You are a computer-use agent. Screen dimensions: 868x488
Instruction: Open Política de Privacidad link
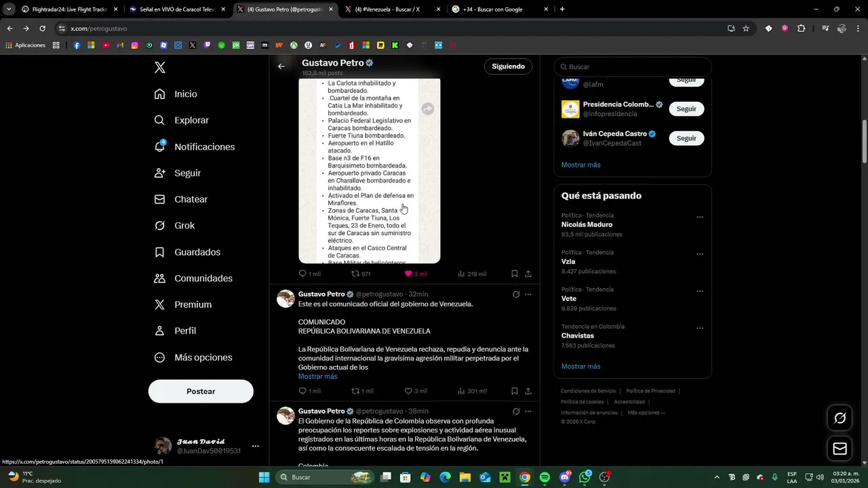click(650, 391)
